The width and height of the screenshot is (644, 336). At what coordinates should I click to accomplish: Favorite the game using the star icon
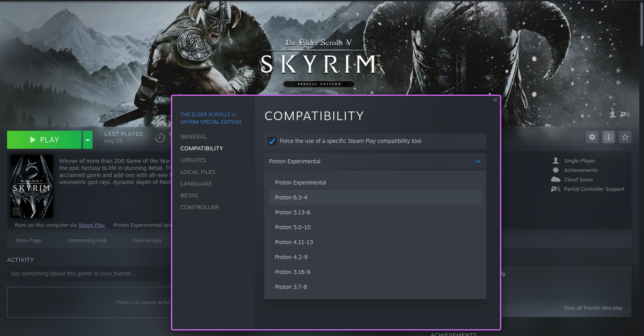tap(625, 137)
